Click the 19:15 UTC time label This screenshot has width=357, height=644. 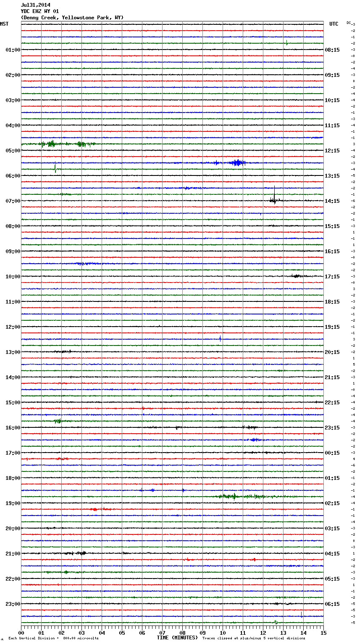tap(332, 327)
